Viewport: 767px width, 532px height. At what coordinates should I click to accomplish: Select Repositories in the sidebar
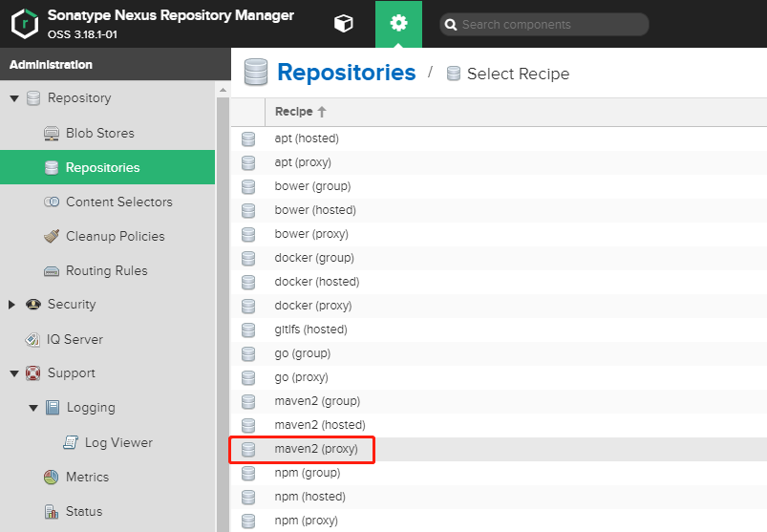(x=107, y=167)
